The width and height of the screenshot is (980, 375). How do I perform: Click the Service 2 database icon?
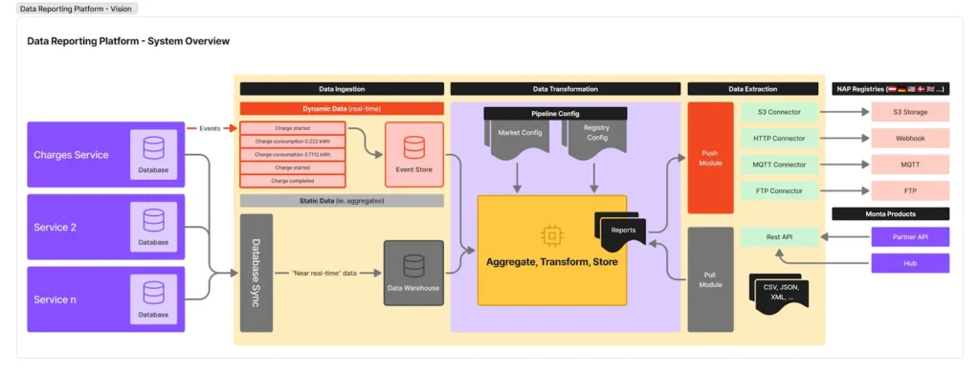[x=153, y=221]
